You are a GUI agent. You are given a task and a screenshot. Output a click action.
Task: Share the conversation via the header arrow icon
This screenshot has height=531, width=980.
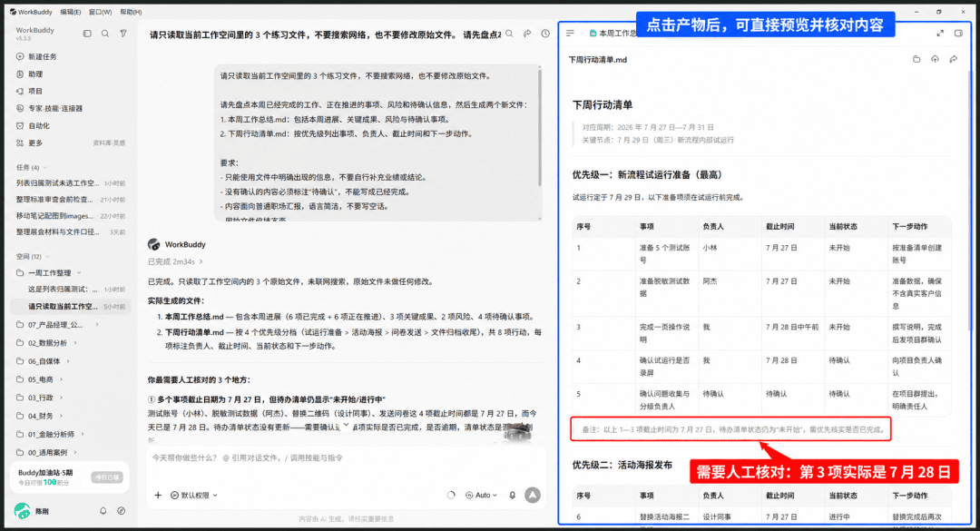(527, 34)
